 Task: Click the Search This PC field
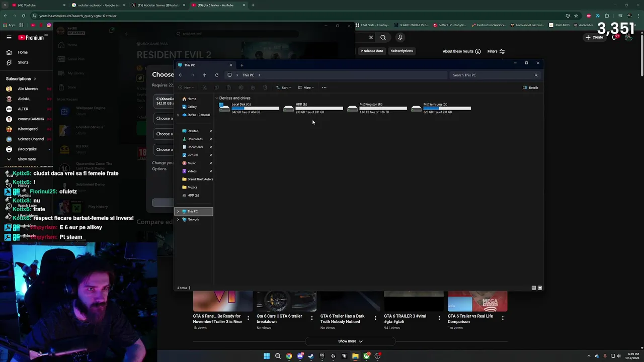click(495, 75)
